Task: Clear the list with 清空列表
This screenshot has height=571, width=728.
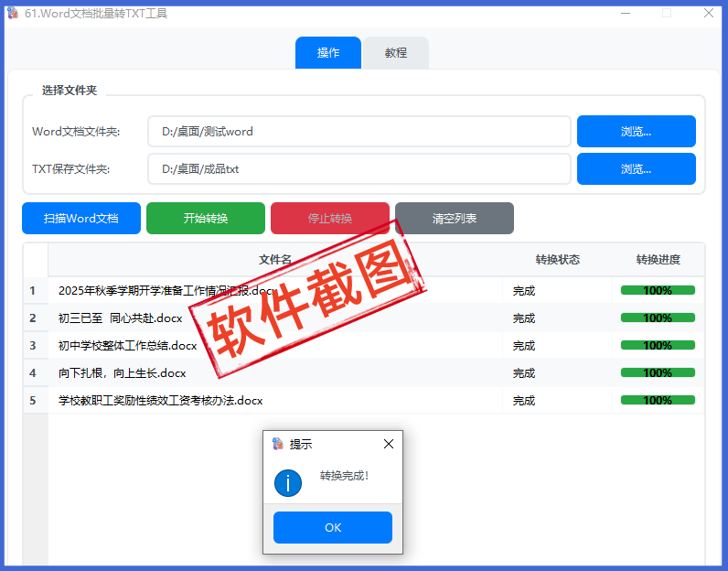Action: [x=455, y=219]
